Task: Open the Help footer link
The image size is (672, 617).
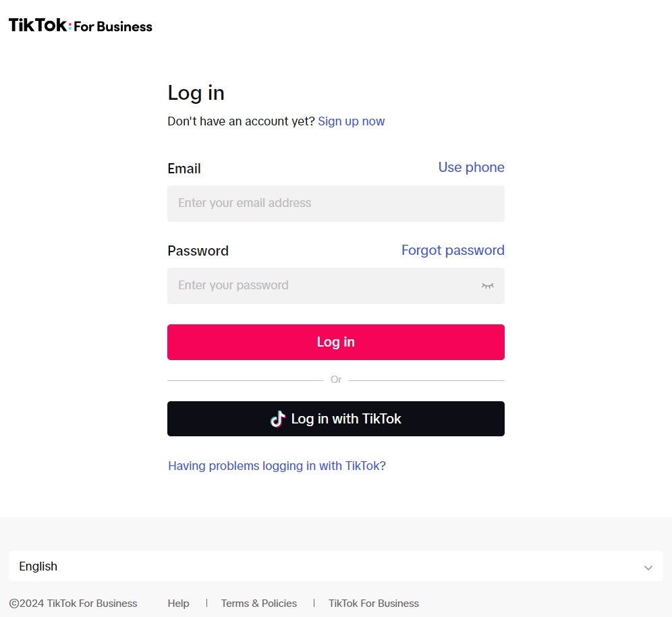Action: 178,604
